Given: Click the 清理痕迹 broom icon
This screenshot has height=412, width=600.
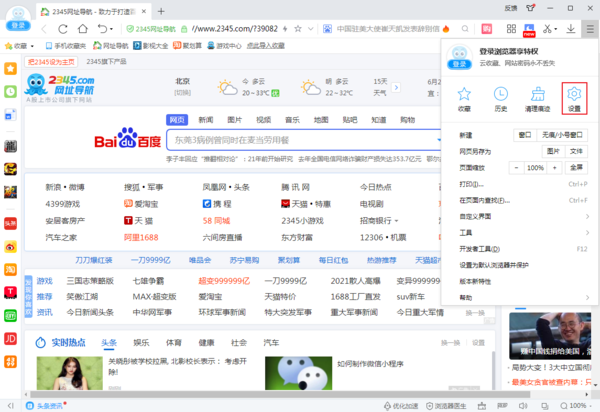Looking at the screenshot, I should pyautogui.click(x=537, y=98).
